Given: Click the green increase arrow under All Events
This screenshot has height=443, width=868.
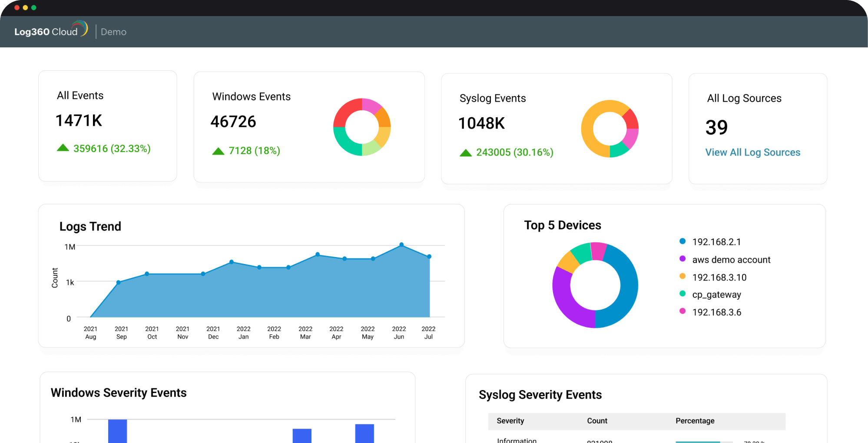Looking at the screenshot, I should pos(63,148).
